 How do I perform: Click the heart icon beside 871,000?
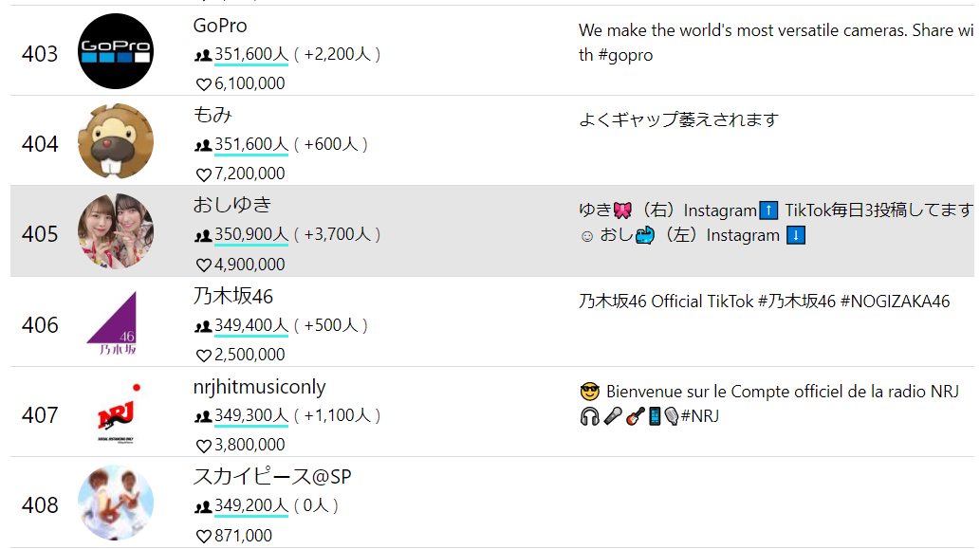[204, 536]
